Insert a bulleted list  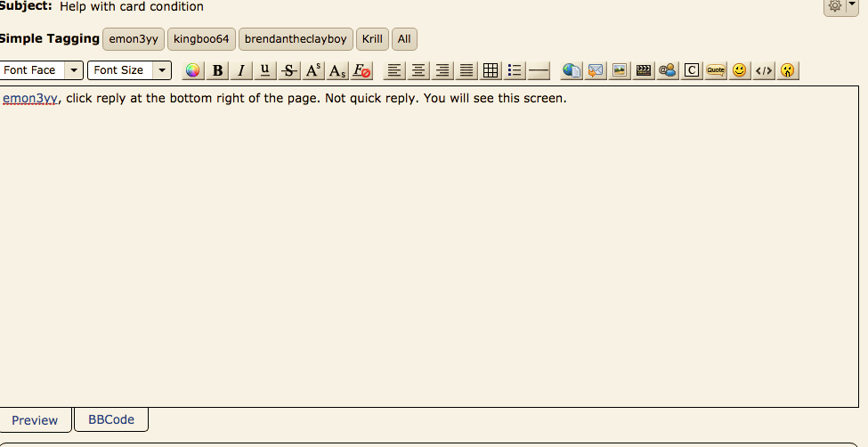515,70
